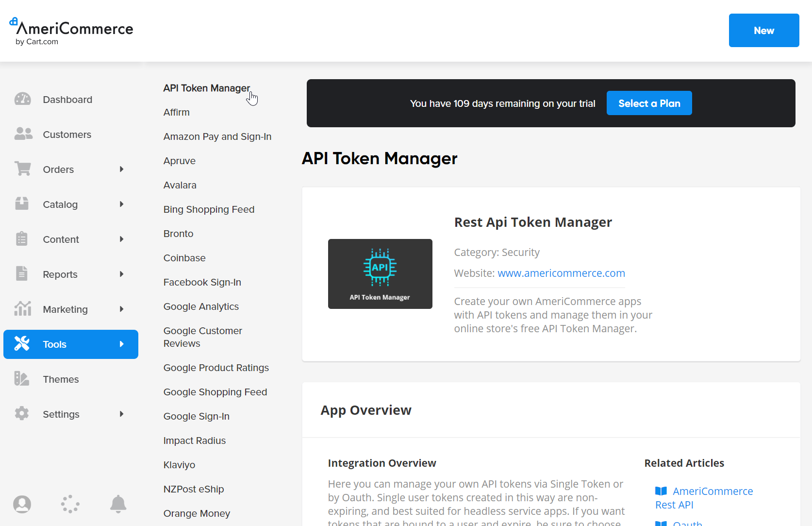Click the Content clipboard icon

pos(22,239)
